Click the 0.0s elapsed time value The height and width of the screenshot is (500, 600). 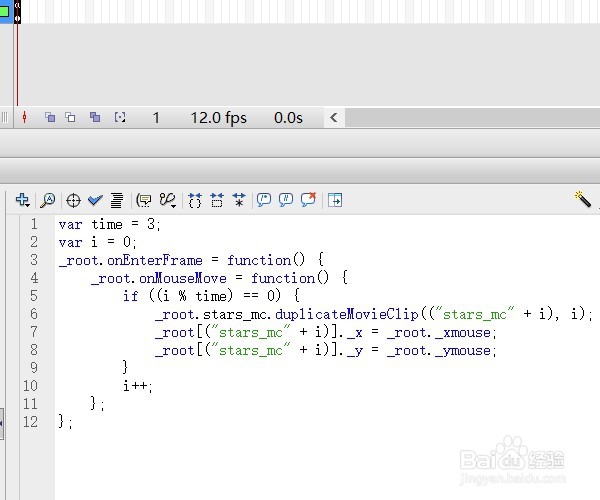288,118
